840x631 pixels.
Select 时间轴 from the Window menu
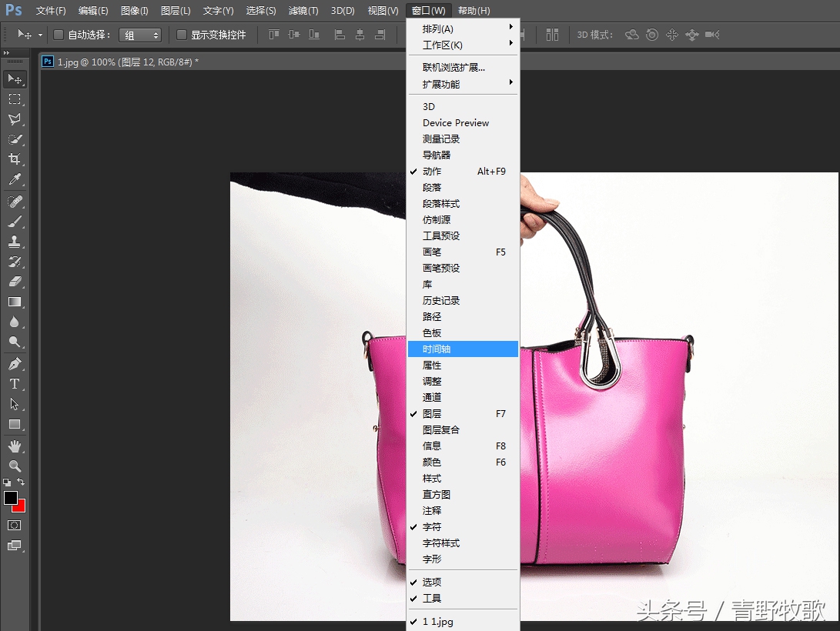tap(437, 349)
